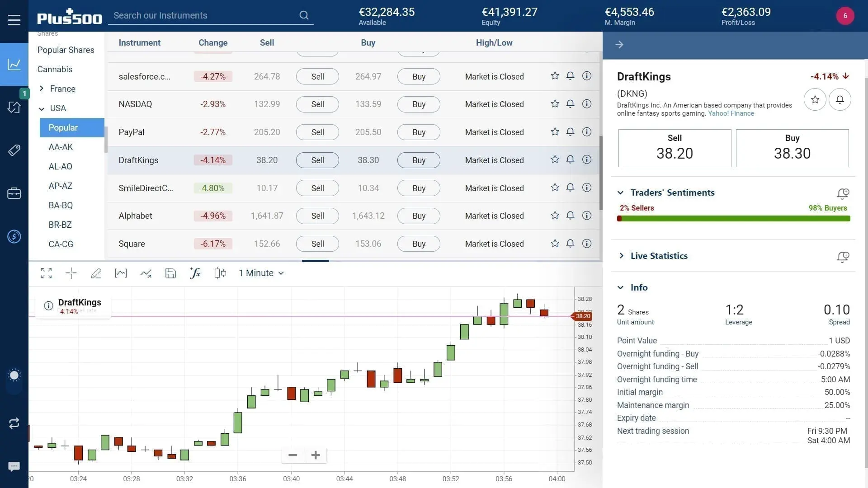Image resolution: width=868 pixels, height=488 pixels.
Task: Click the switch account mode arrows icon
Action: (14, 423)
